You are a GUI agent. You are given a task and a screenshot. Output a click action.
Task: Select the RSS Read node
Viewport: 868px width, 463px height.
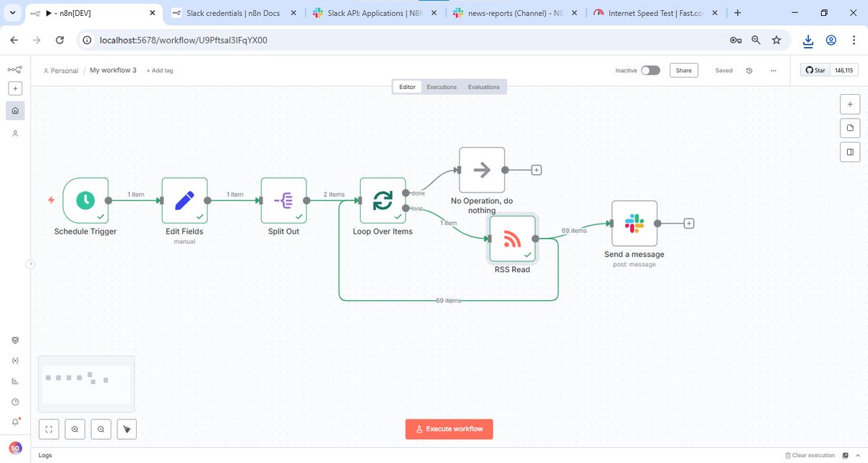[512, 239]
